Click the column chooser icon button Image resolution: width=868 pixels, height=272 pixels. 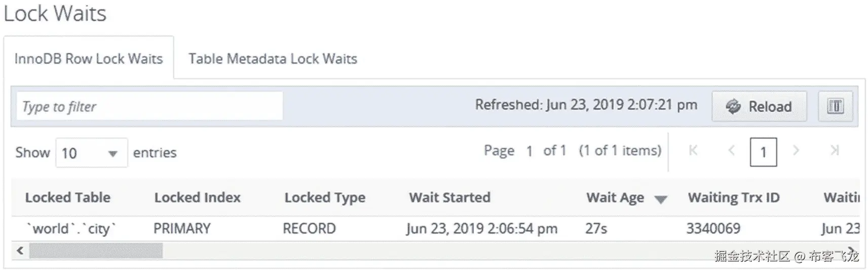[835, 106]
